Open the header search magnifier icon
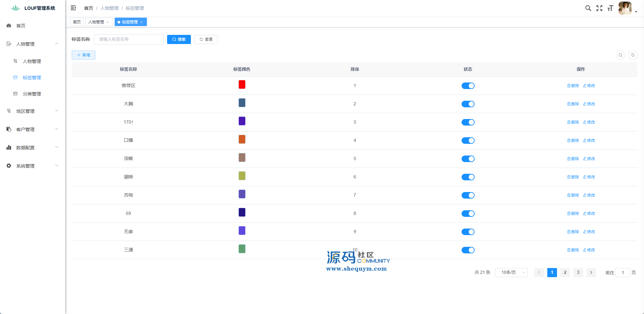The width and height of the screenshot is (644, 314). pyautogui.click(x=588, y=8)
